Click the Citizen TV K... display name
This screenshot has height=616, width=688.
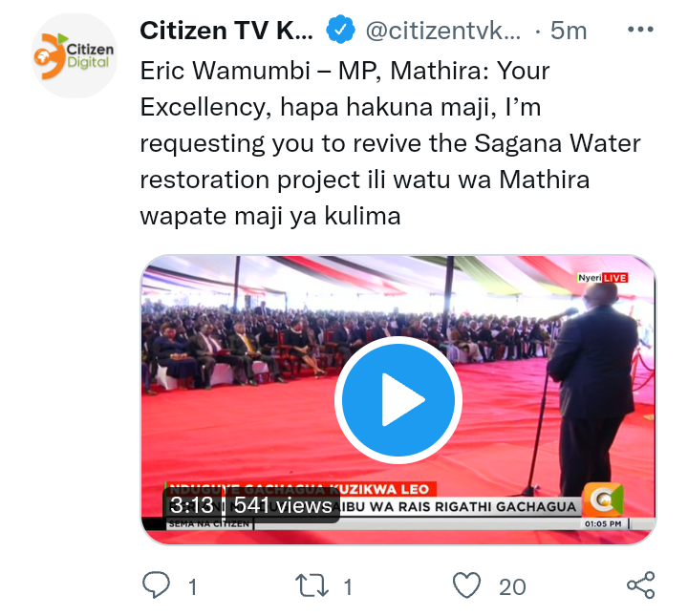tap(226, 31)
